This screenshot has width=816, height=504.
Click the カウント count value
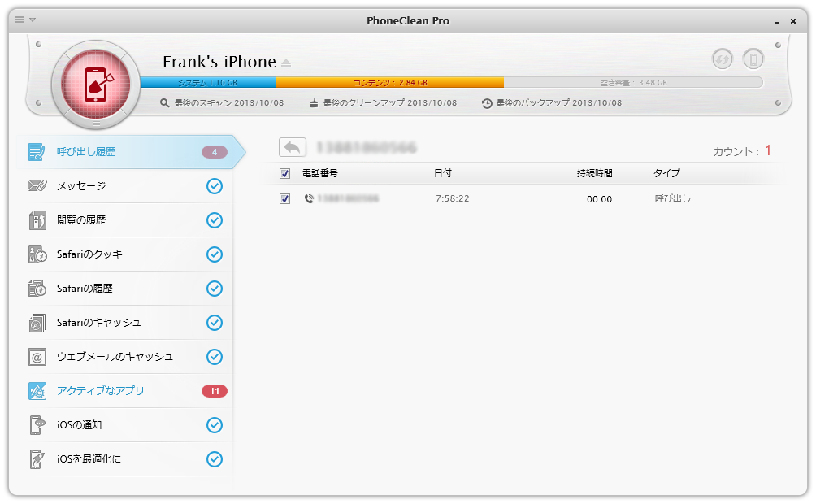tap(767, 151)
